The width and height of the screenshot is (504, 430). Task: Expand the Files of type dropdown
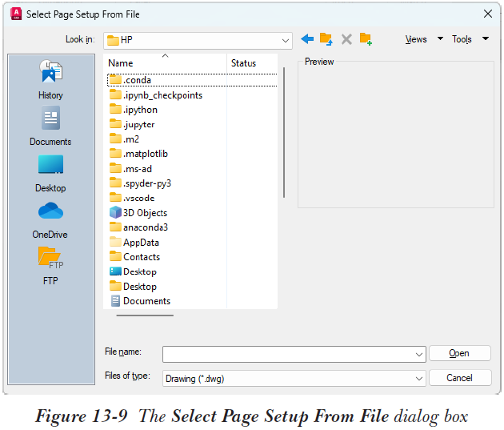pos(419,379)
